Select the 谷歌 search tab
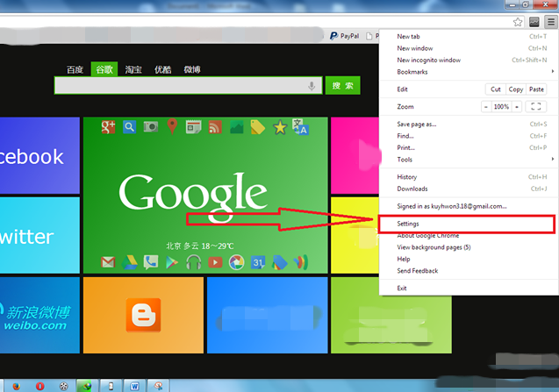The width and height of the screenshot is (559, 392). pos(104,69)
